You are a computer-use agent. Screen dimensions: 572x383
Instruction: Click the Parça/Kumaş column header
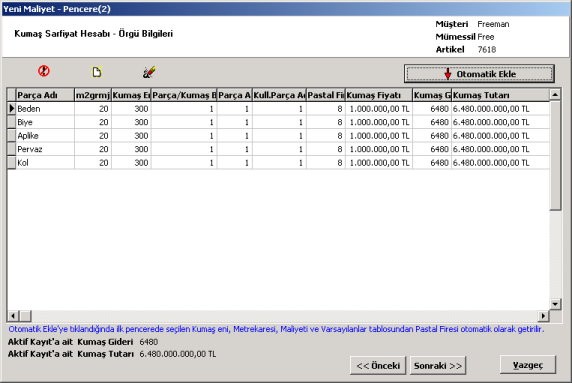[184, 95]
